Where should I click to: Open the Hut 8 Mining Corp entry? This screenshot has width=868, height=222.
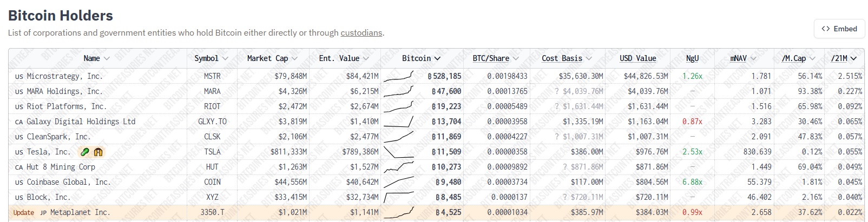[61, 167]
